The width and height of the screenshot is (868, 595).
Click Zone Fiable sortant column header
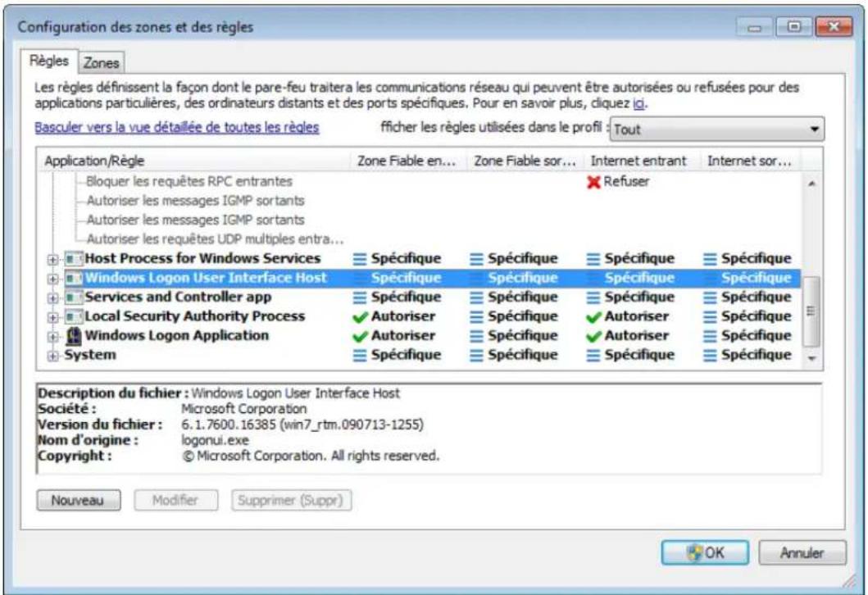coord(525,161)
